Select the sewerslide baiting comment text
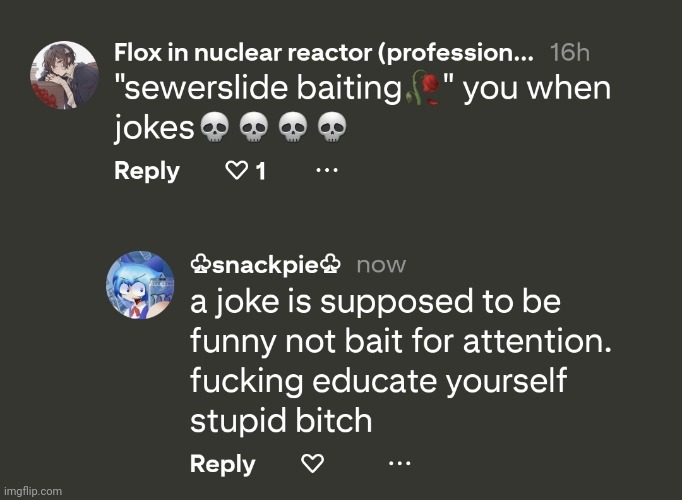This screenshot has width=682, height=500. (x=362, y=108)
